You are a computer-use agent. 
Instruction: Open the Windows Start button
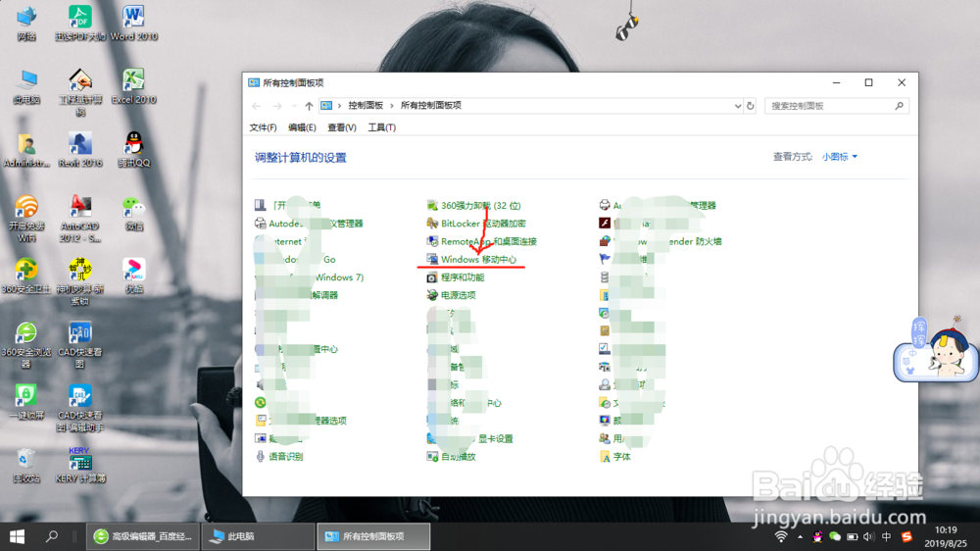pyautogui.click(x=17, y=536)
